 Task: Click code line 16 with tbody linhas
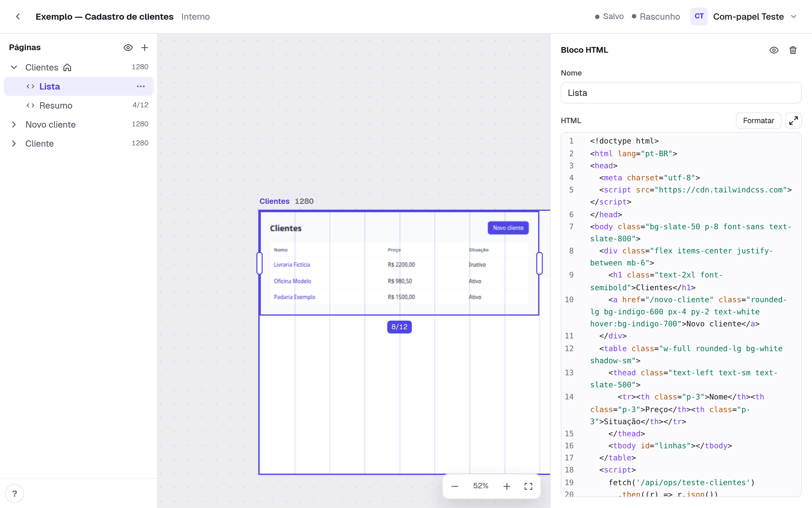pos(670,445)
